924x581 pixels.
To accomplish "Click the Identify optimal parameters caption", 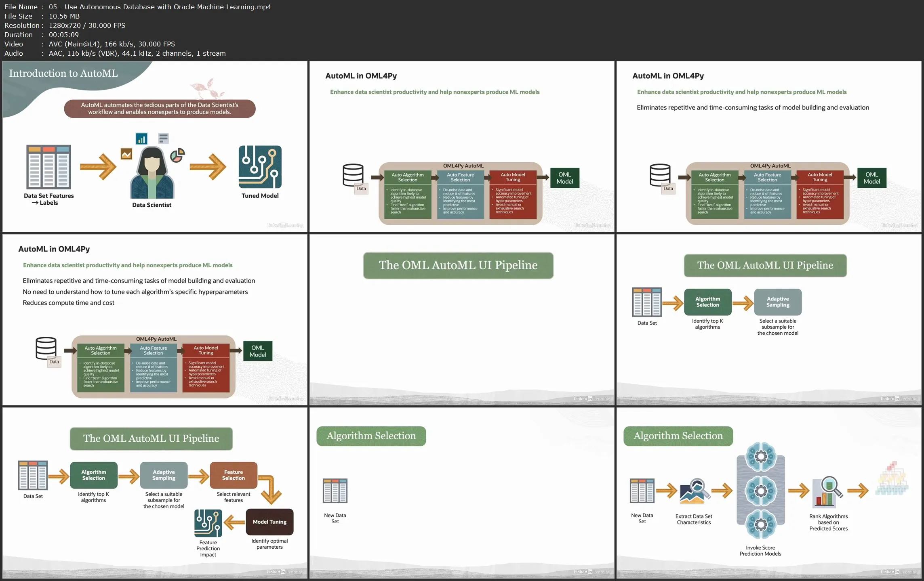I will [269, 544].
